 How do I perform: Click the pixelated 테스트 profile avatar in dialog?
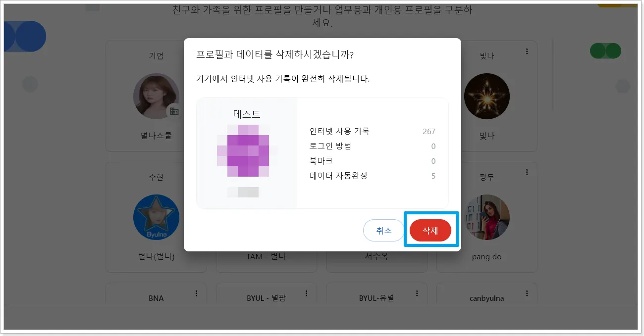pyautogui.click(x=247, y=150)
